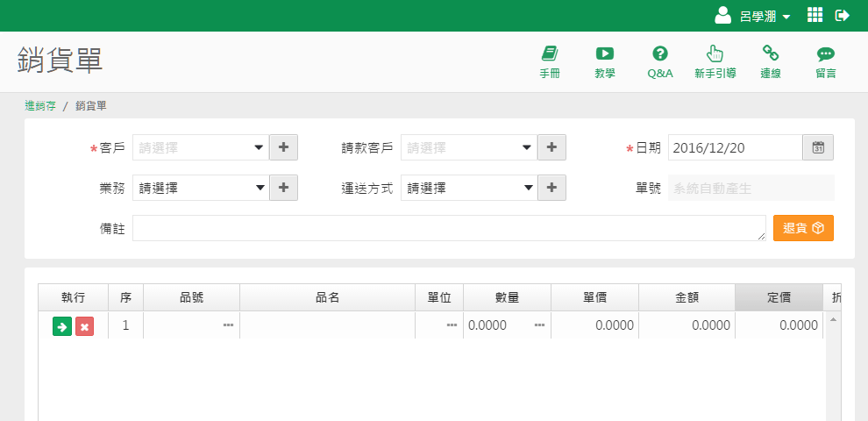Click the logout icon in top bar
This screenshot has width=868, height=421.
click(843, 15)
